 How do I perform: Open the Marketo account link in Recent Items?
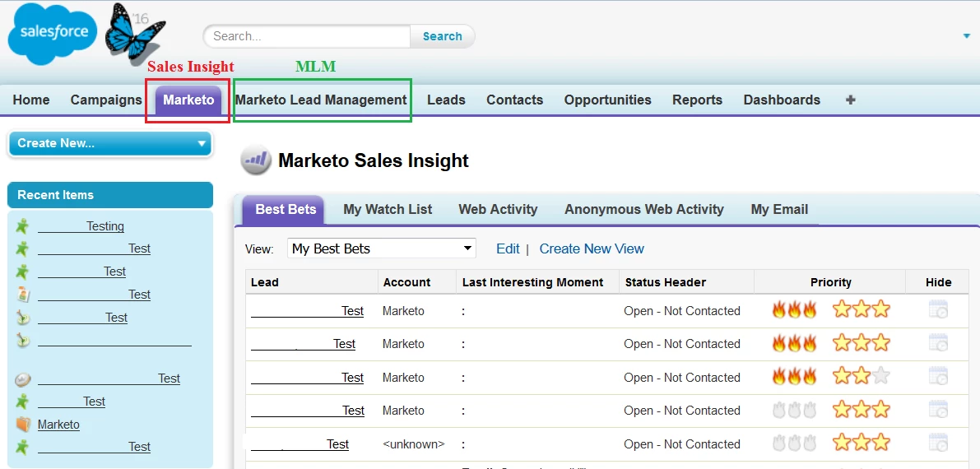click(58, 425)
